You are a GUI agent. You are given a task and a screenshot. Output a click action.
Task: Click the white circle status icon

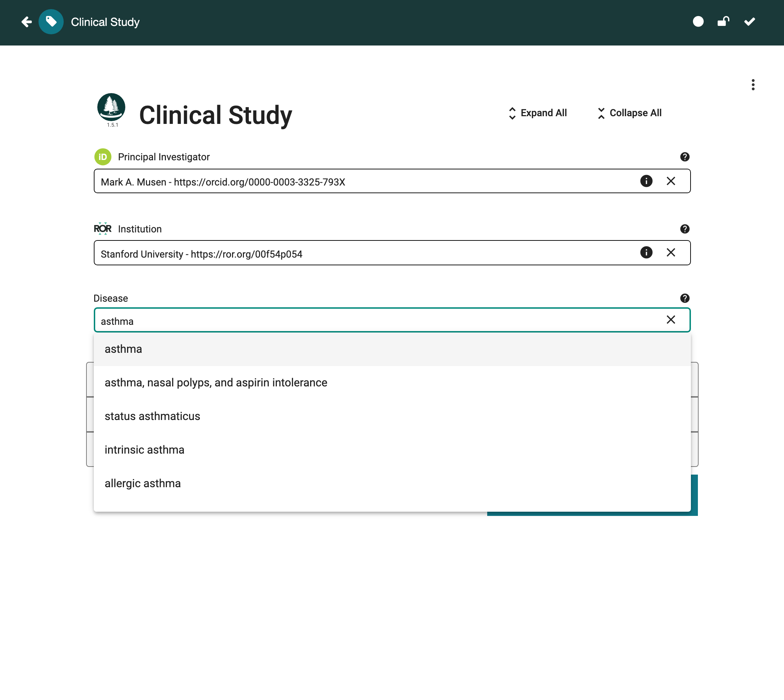pyautogui.click(x=698, y=22)
